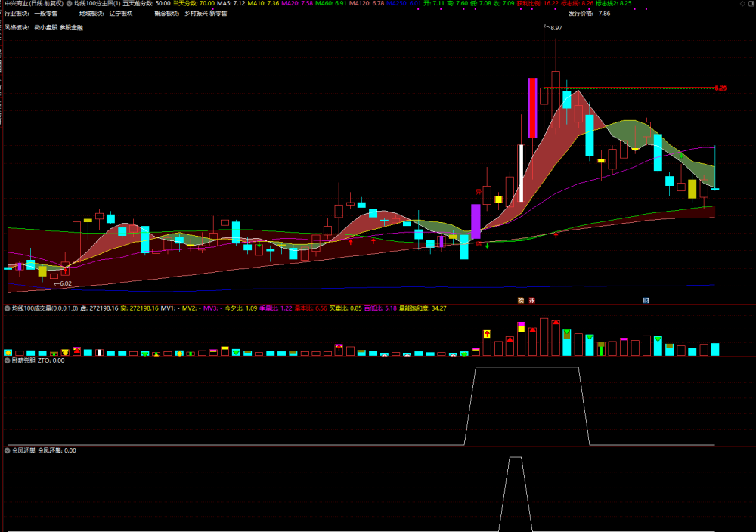Open the ZTO: 0.00 indicator panel dropdown

[x=8, y=360]
